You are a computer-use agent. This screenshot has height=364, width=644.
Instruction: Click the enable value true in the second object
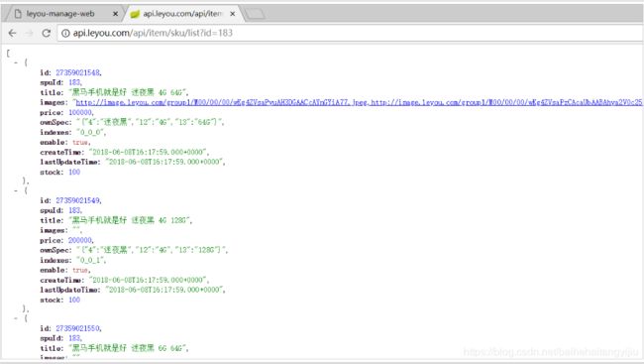pyautogui.click(x=80, y=270)
